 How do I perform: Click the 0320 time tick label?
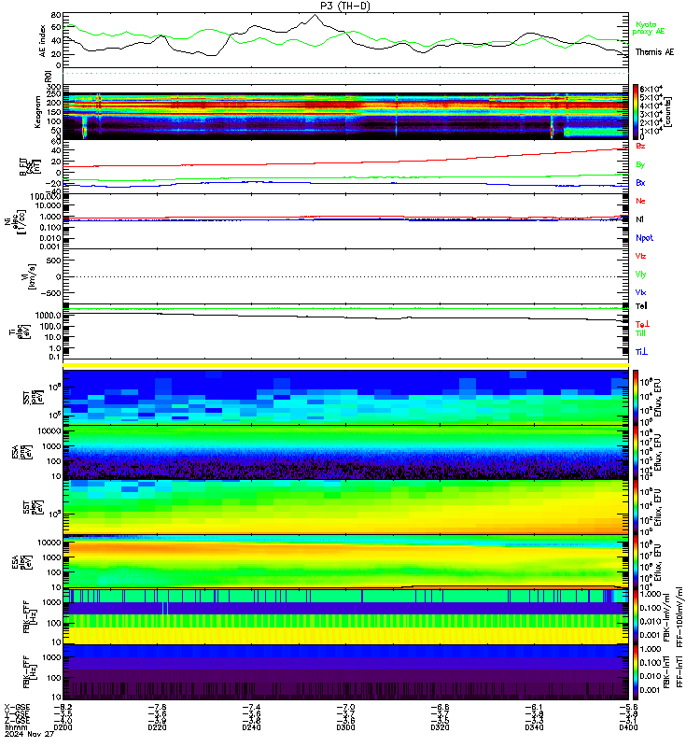click(x=440, y=727)
